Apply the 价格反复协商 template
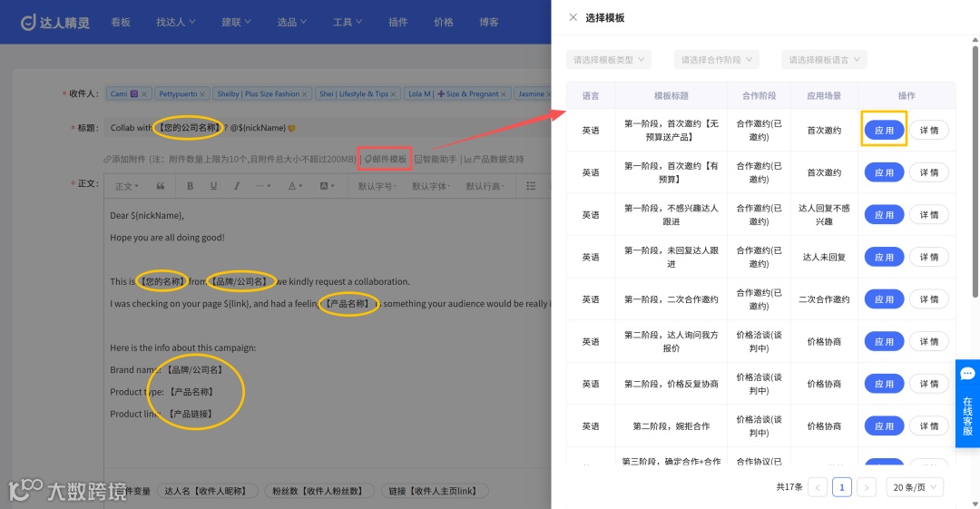Viewport: 980px width, 509px height. pos(884,383)
